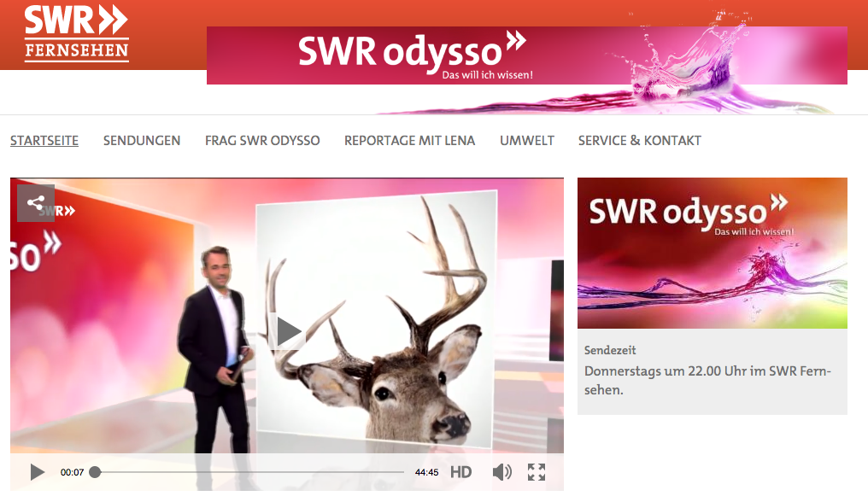868x496 pixels.
Task: Start playback with the control bar play button
Action: (x=37, y=472)
